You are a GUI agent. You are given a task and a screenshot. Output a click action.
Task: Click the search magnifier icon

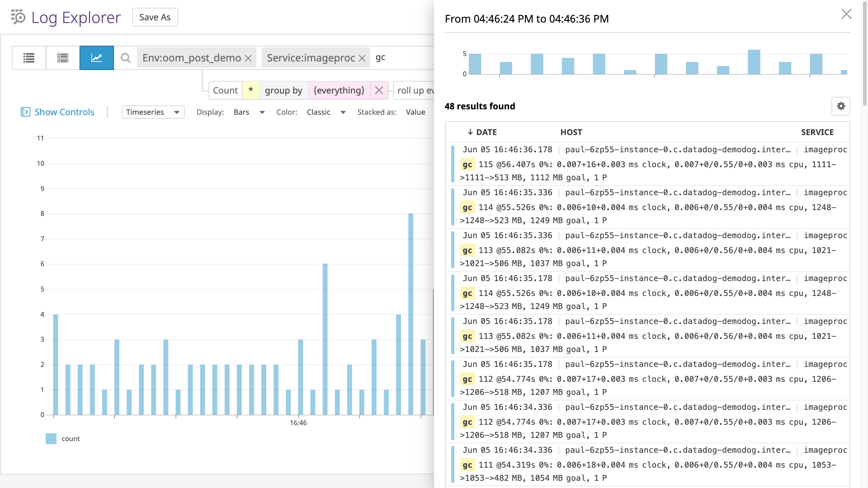tap(125, 57)
